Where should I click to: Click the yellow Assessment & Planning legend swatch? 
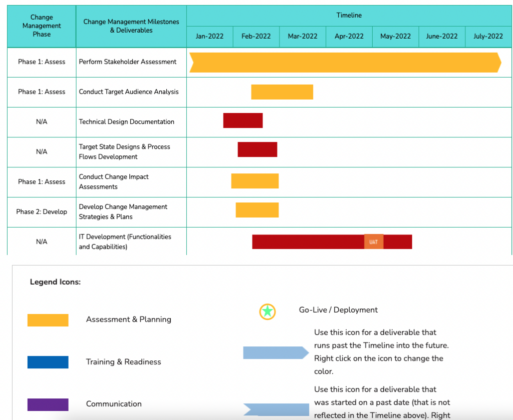coord(48,320)
